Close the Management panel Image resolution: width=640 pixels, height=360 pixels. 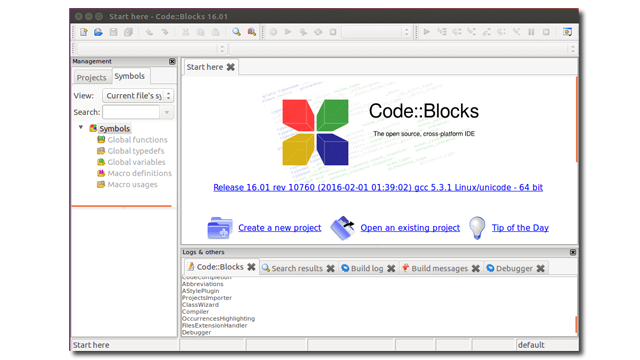[172, 61]
